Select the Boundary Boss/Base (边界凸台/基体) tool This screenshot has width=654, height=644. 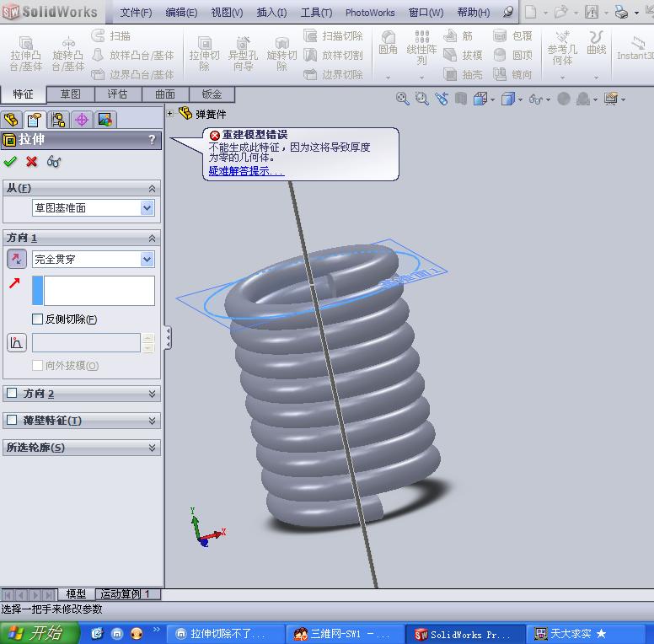point(132,75)
